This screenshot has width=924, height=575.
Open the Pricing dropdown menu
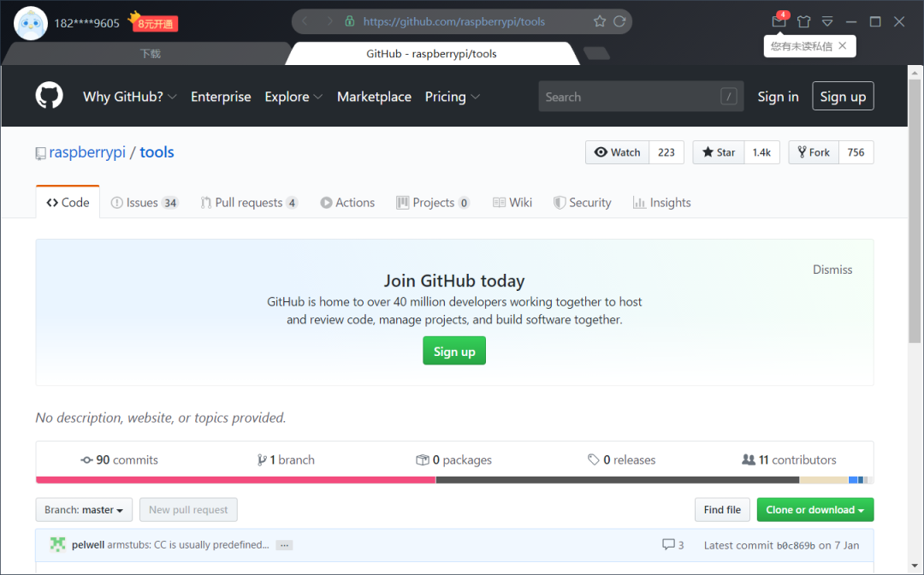pyautogui.click(x=453, y=97)
